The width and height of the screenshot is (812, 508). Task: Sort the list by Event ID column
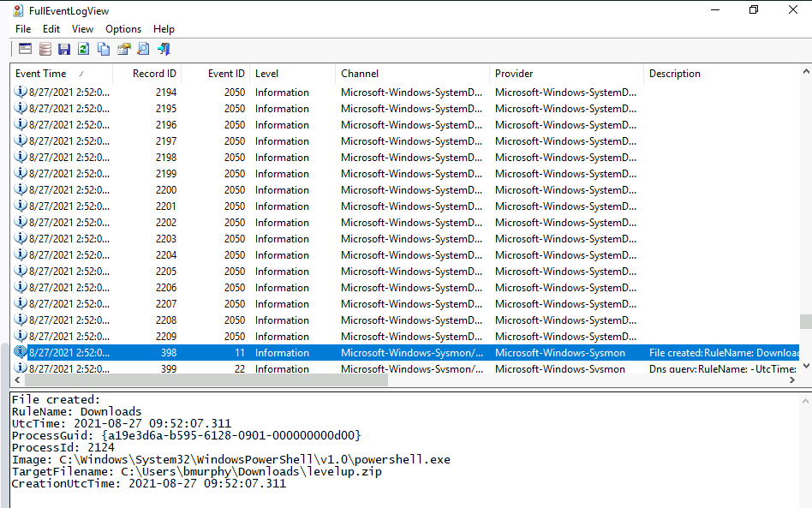(224, 73)
